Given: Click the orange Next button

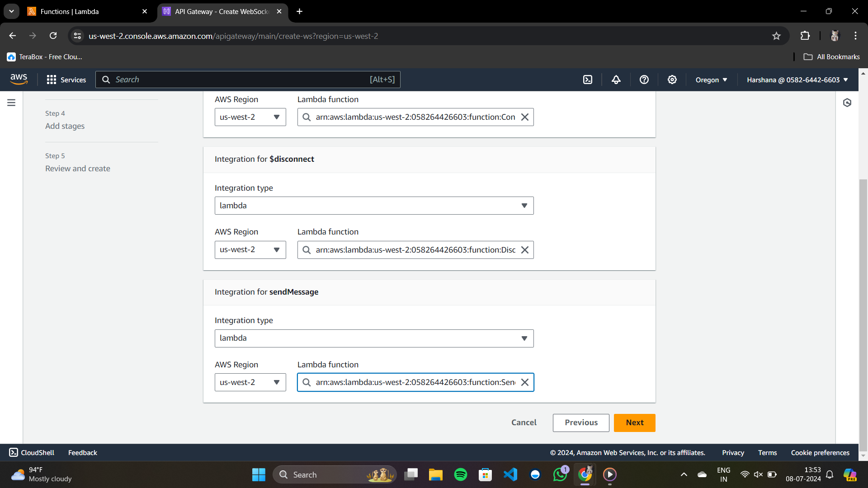Looking at the screenshot, I should click(634, 422).
